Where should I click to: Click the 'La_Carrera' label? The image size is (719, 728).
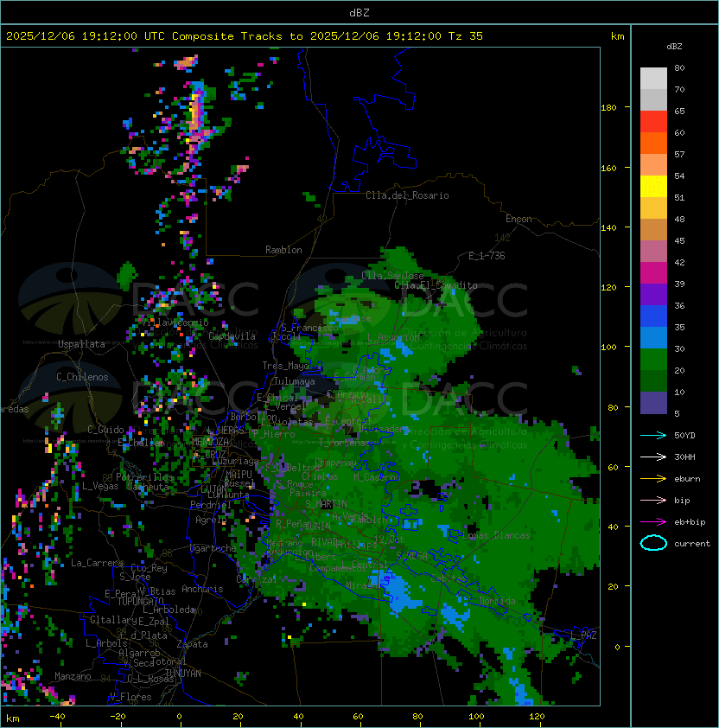(x=97, y=563)
